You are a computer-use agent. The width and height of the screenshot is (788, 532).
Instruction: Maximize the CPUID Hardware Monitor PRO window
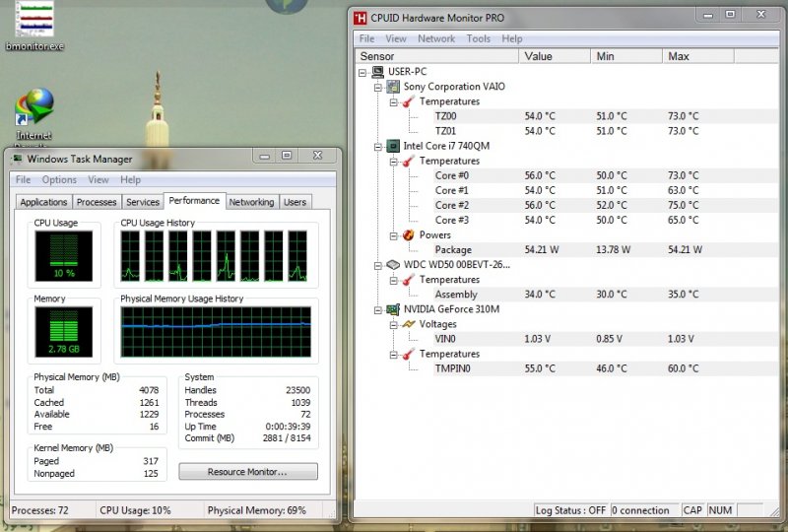click(x=731, y=15)
